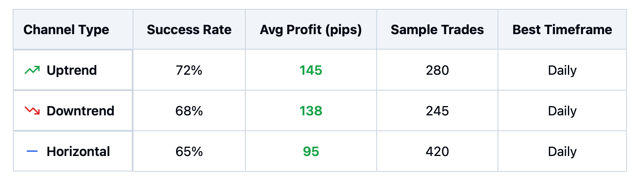Click the Sample Trades column header
The height and width of the screenshot is (182, 644).
437,30
